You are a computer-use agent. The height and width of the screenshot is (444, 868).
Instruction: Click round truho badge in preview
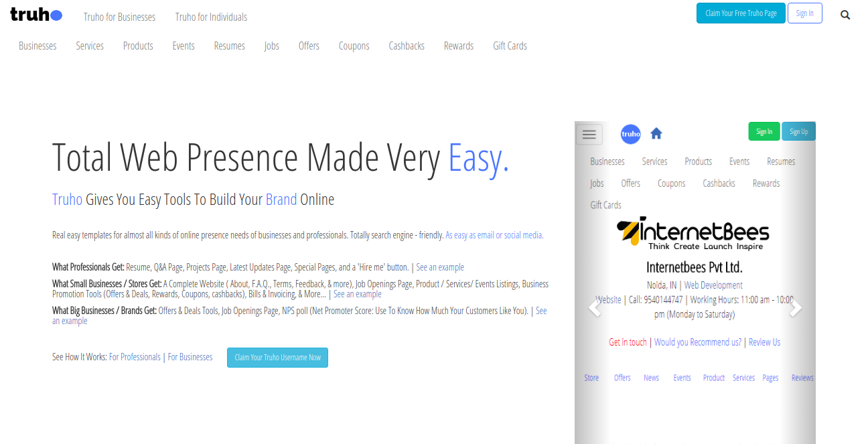coord(631,134)
